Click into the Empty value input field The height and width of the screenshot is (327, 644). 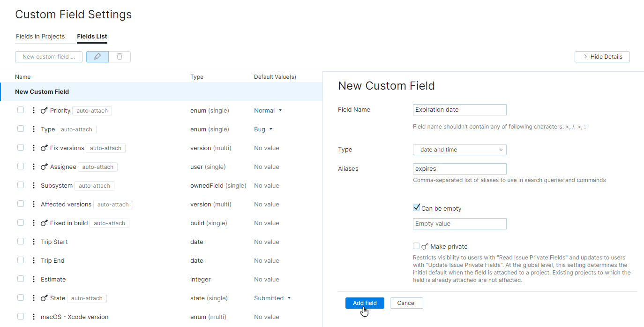click(x=459, y=224)
